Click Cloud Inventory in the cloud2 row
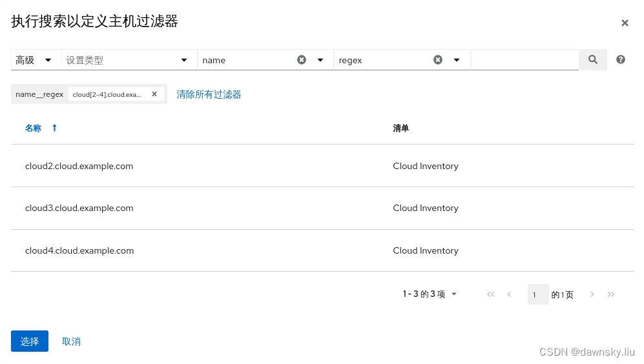The height and width of the screenshot is (364, 644). click(426, 166)
